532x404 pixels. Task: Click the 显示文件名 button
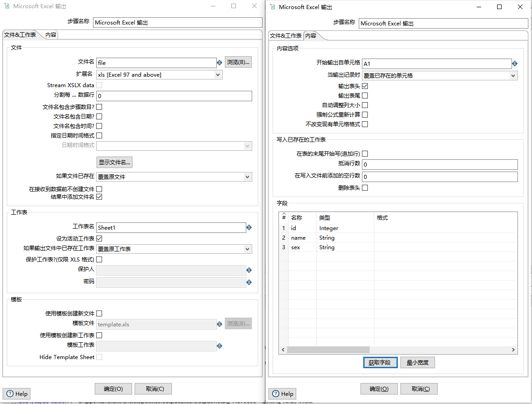pos(113,162)
